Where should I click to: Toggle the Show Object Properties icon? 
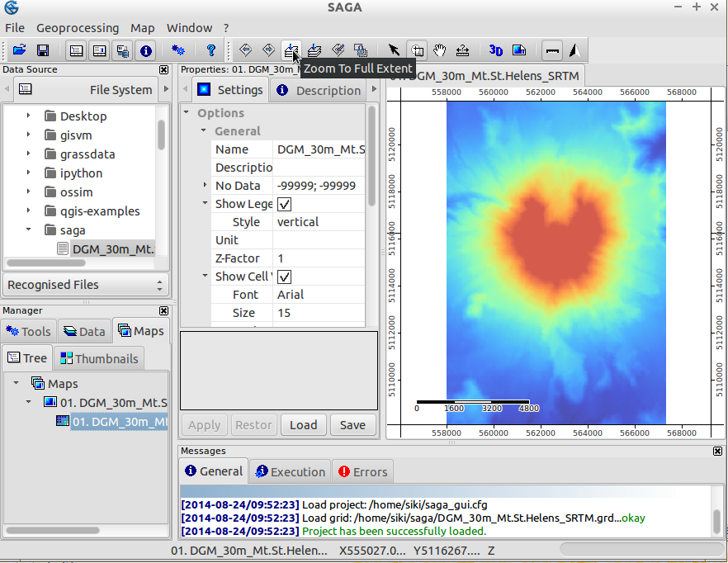pos(99,50)
